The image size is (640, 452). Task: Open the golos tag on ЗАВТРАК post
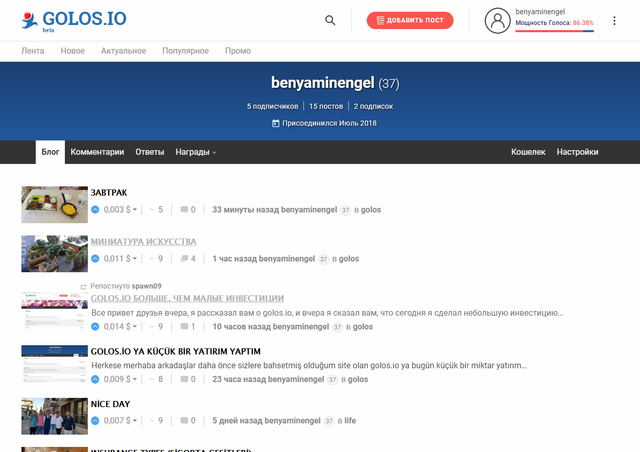pyautogui.click(x=371, y=210)
